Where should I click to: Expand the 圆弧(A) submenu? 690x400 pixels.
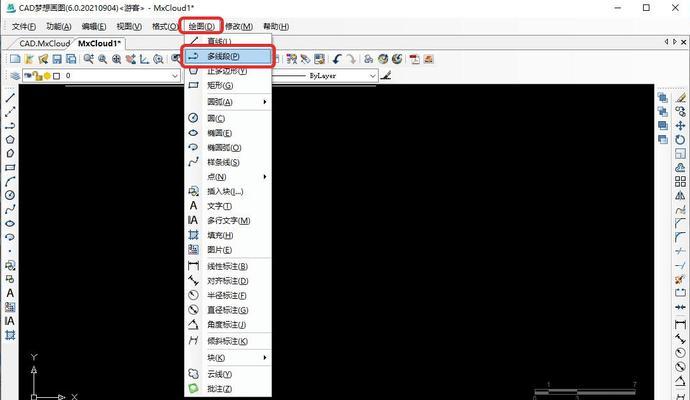coord(228,102)
